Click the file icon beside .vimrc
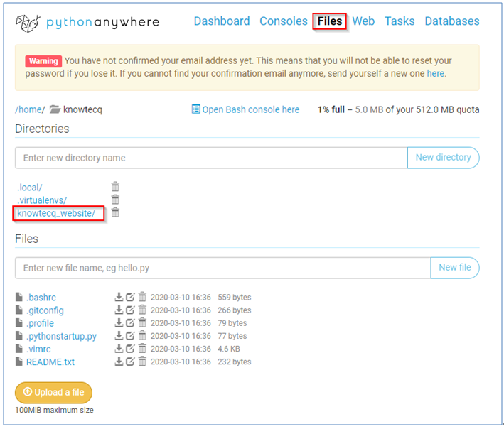This screenshot has width=504, height=429. [19, 349]
